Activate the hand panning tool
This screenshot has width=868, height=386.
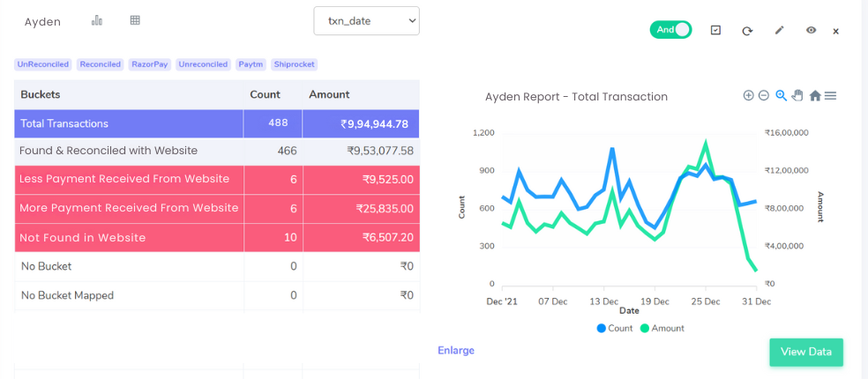tap(797, 96)
